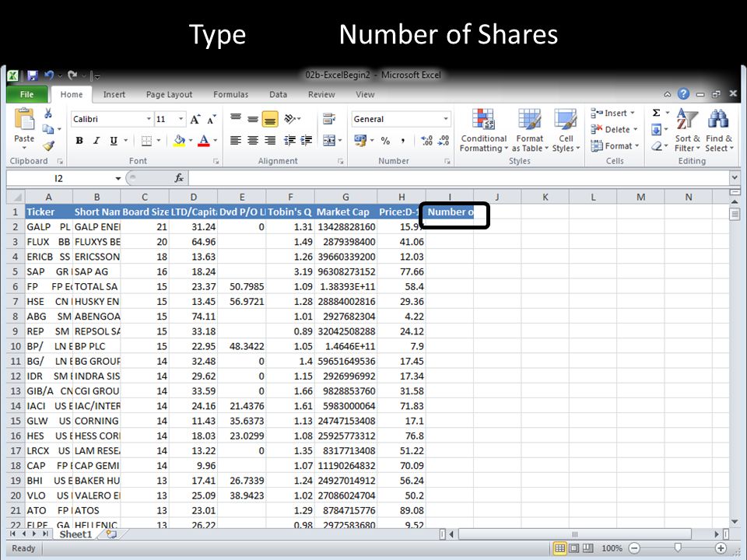Switch to the Formulas tab
The width and height of the screenshot is (747, 560).
[230, 94]
